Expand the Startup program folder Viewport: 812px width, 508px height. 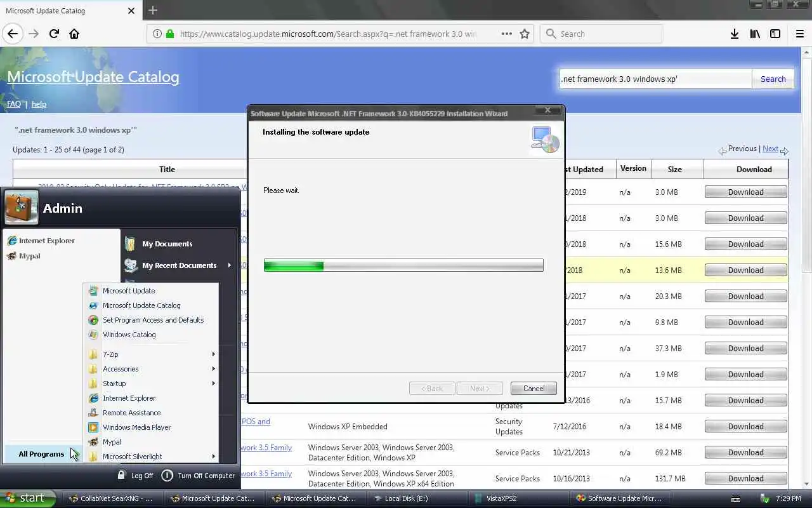pyautogui.click(x=151, y=384)
